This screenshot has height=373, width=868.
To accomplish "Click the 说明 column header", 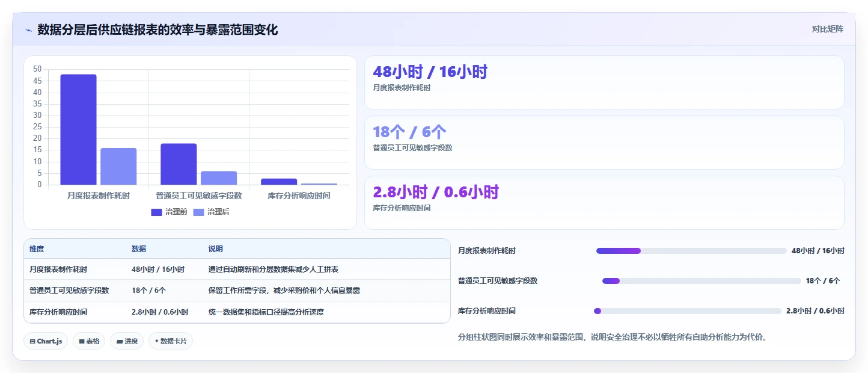I will (216, 249).
